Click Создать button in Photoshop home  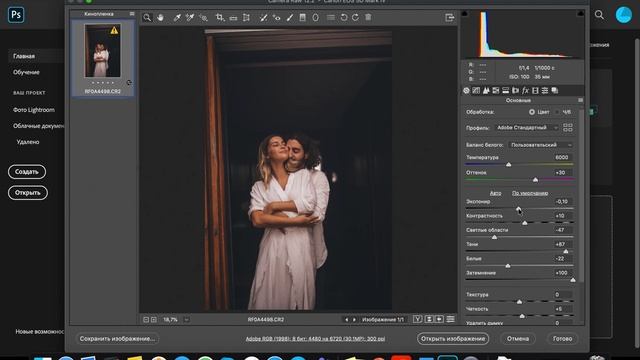pos(27,172)
